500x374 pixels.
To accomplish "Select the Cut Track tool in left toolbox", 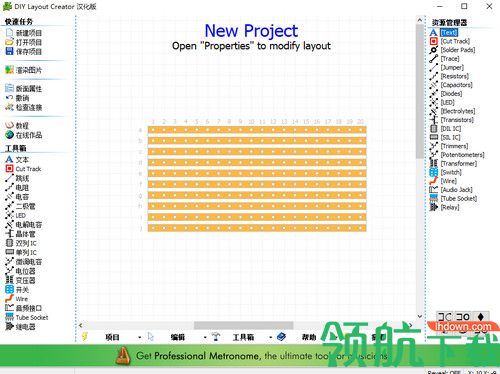I will [x=23, y=169].
